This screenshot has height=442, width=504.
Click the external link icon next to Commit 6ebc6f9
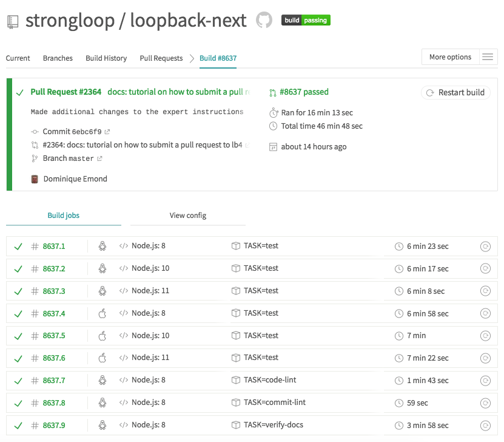coord(107,132)
